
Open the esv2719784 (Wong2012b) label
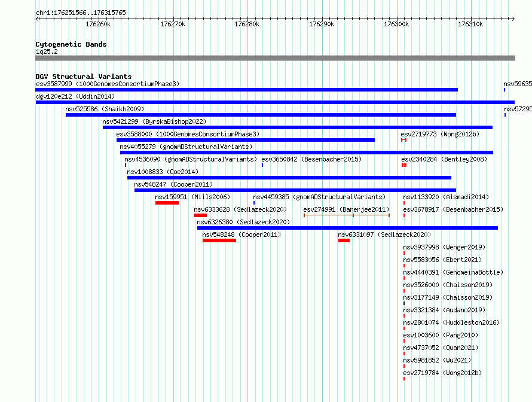tap(442, 373)
